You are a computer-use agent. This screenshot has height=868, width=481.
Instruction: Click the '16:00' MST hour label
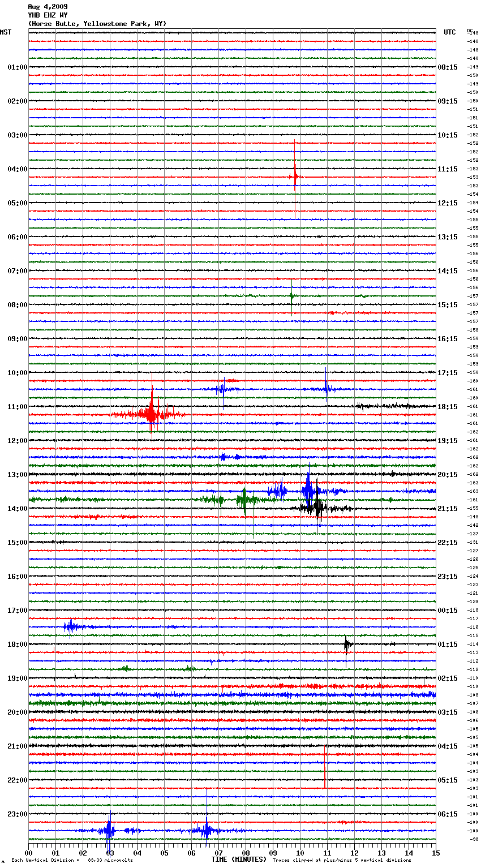point(17,577)
